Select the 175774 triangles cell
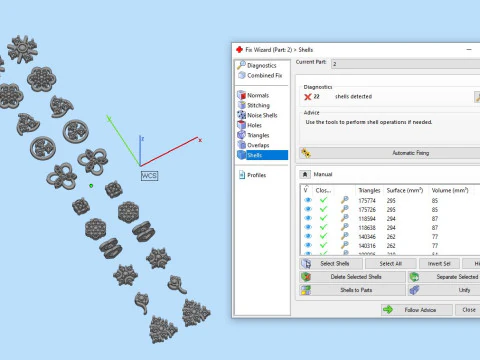The image size is (480, 360). tap(367, 201)
